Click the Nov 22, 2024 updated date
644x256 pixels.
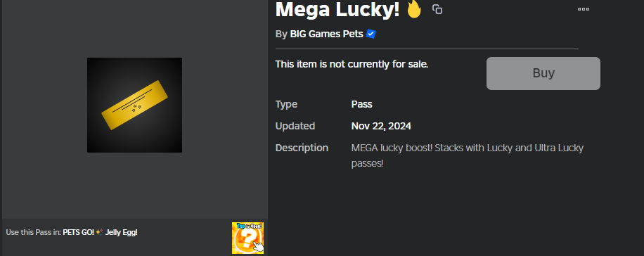point(381,126)
